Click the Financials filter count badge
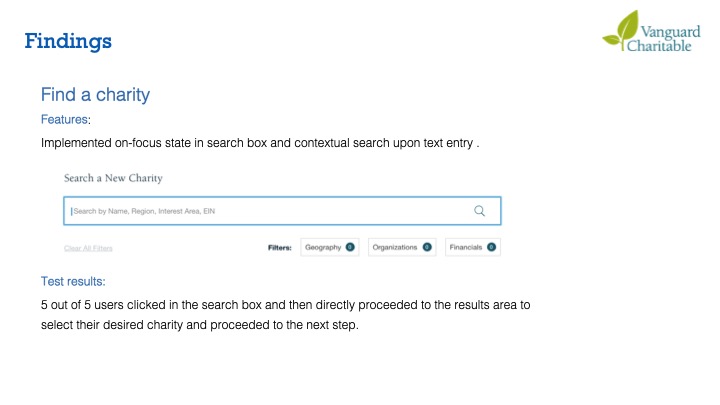Image resolution: width=720 pixels, height=405 pixels. tap(491, 247)
